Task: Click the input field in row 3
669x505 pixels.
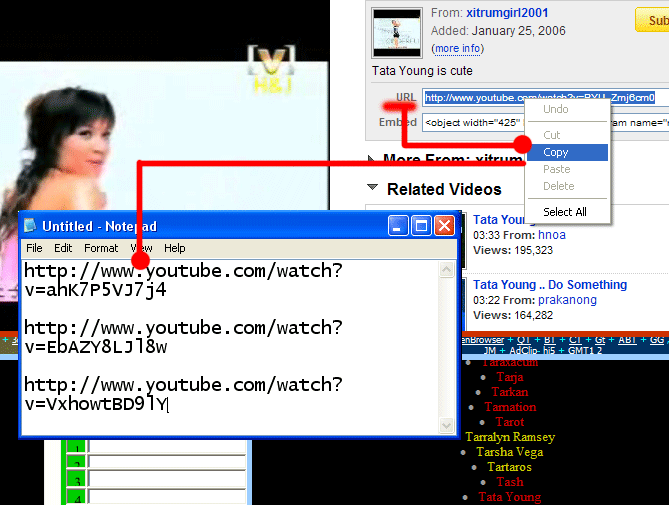Action: 167,480
